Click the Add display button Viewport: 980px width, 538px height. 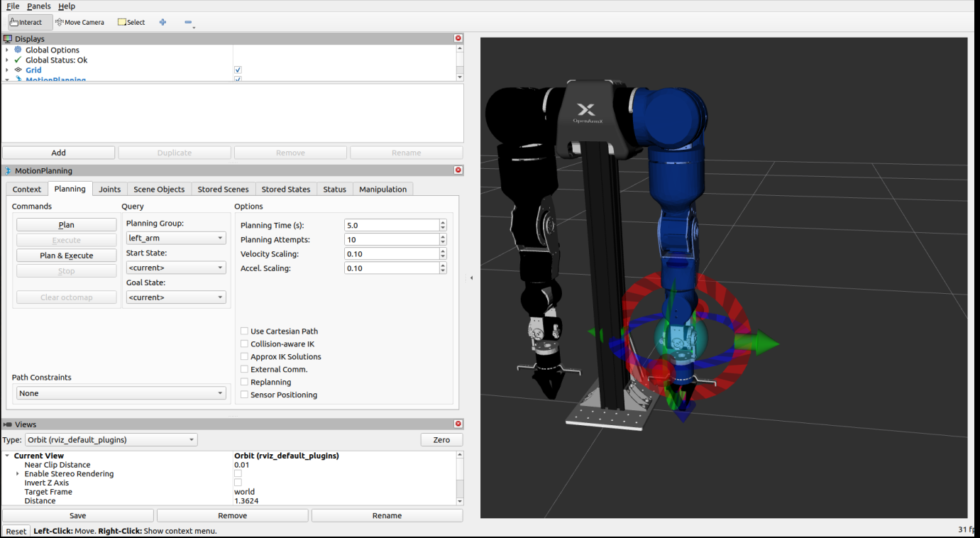pyautogui.click(x=58, y=153)
